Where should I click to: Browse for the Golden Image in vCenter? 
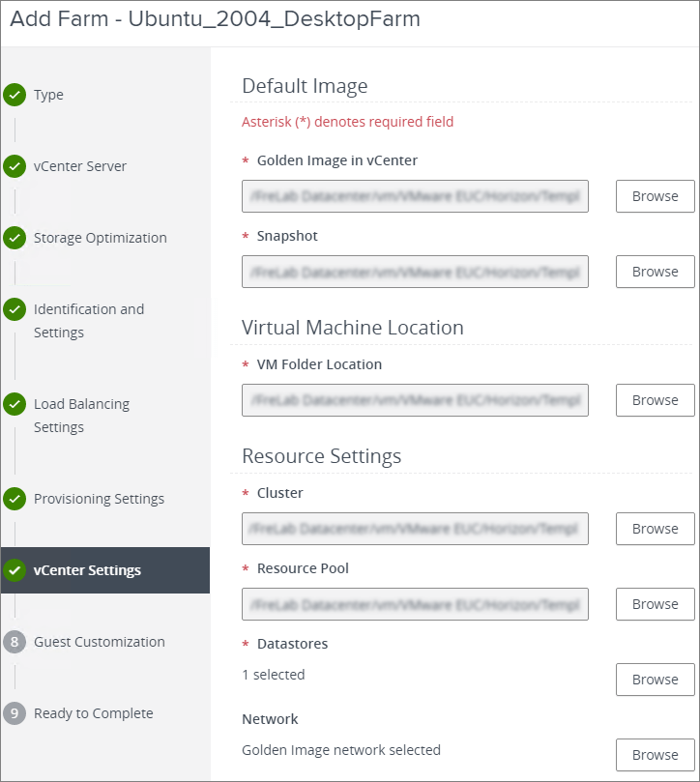point(655,196)
